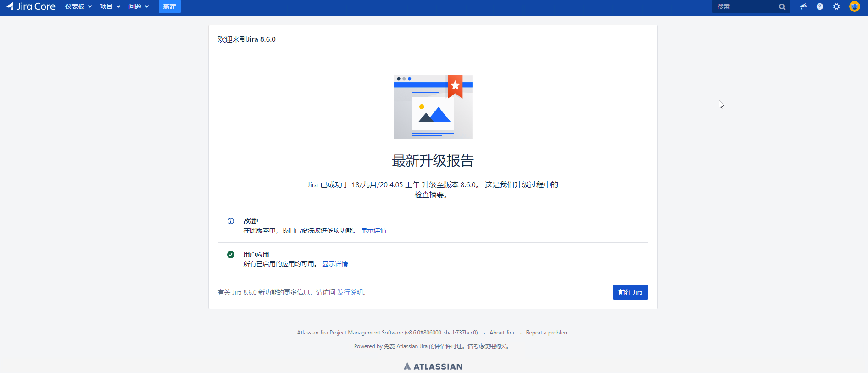The height and width of the screenshot is (373, 868).
Task: Show details for 改进! section
Action: 373,230
